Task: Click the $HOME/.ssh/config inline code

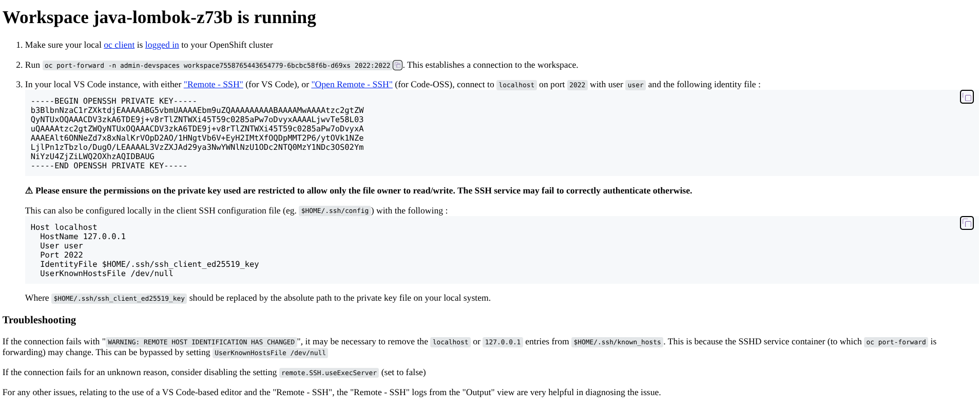Action: click(x=335, y=211)
